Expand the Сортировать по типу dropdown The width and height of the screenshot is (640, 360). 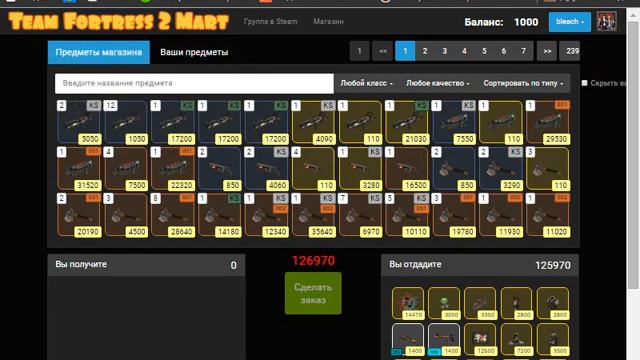click(x=523, y=83)
